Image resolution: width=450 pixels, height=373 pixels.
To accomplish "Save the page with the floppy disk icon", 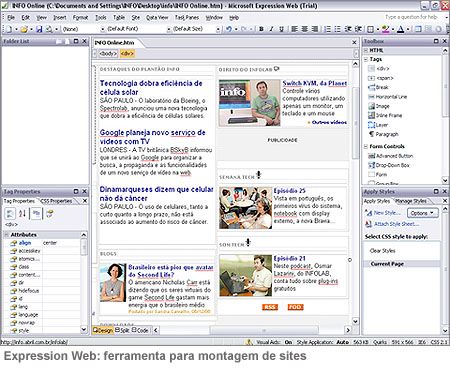I will [x=39, y=29].
